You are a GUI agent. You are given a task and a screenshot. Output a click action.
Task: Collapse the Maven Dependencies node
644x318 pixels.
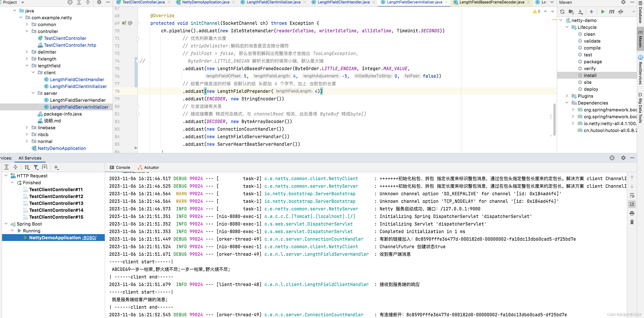567,103
